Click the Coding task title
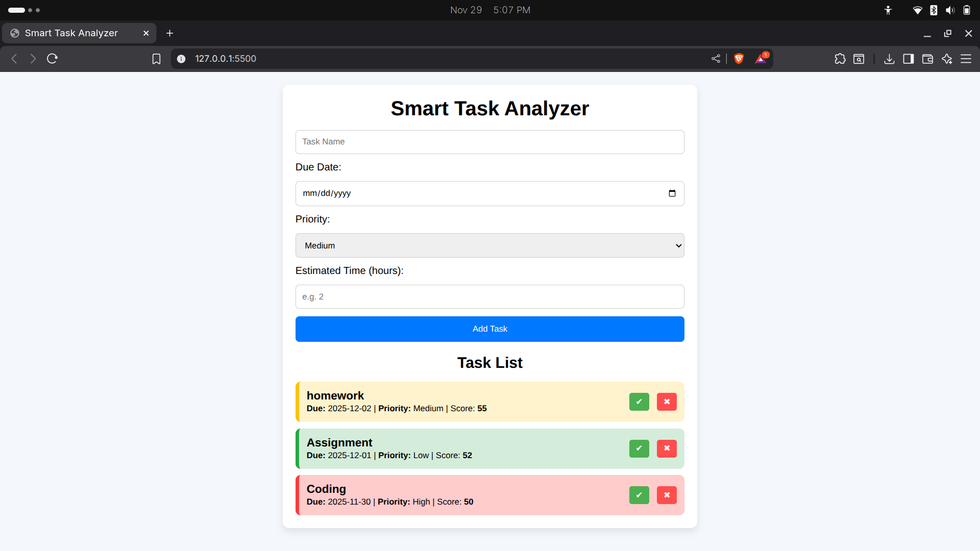The image size is (980, 551). 326,489
